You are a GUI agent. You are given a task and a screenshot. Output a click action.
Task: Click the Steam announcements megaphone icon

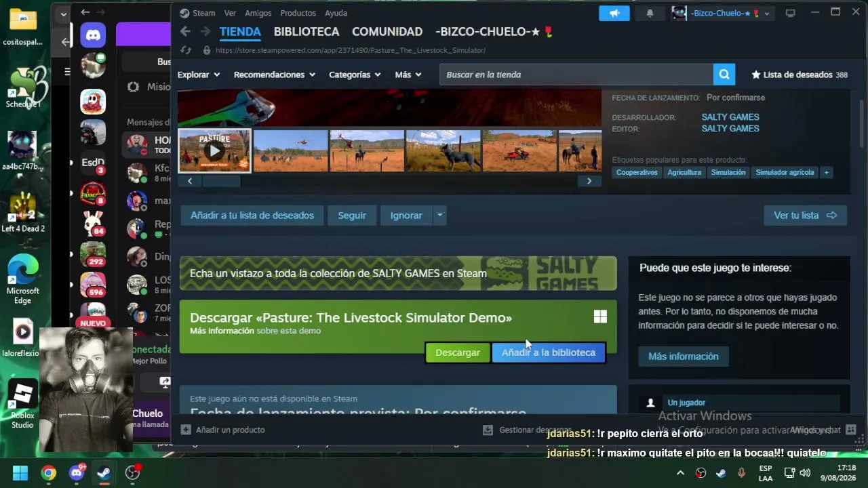[x=614, y=13]
